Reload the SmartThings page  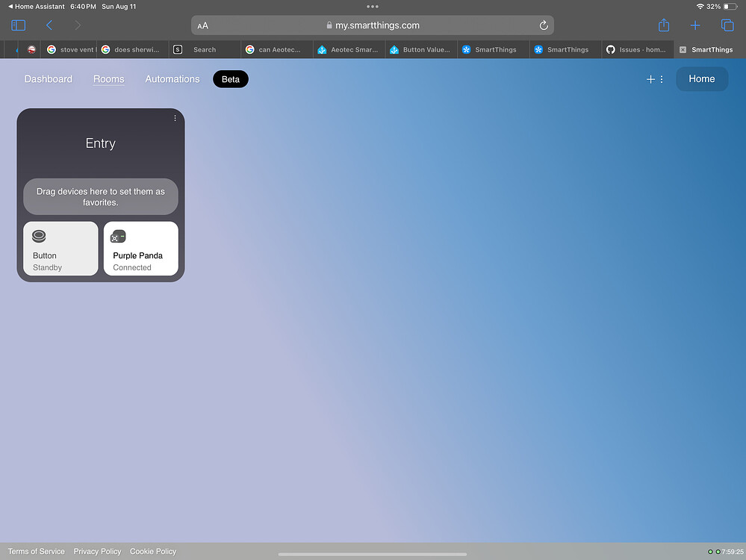pos(544,25)
